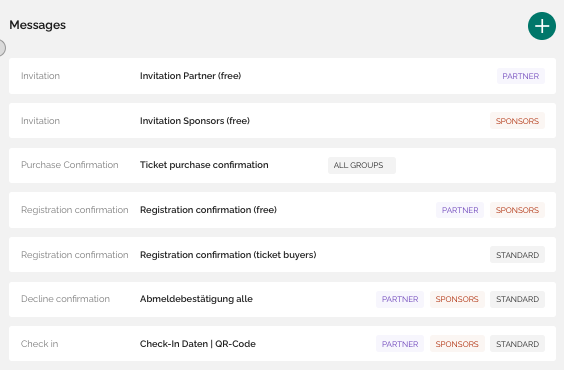Viewport: 564px width, 370px height.
Task: Add a new message with plus button
Action: [x=542, y=26]
